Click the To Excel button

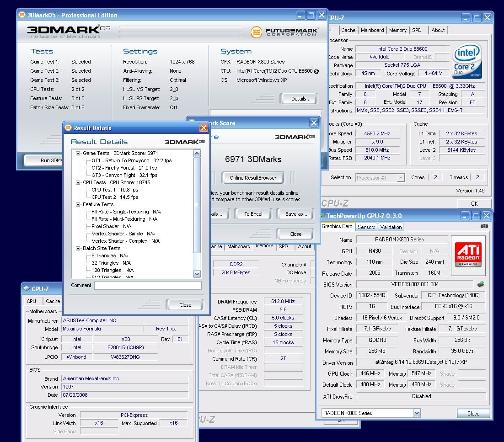tap(253, 214)
